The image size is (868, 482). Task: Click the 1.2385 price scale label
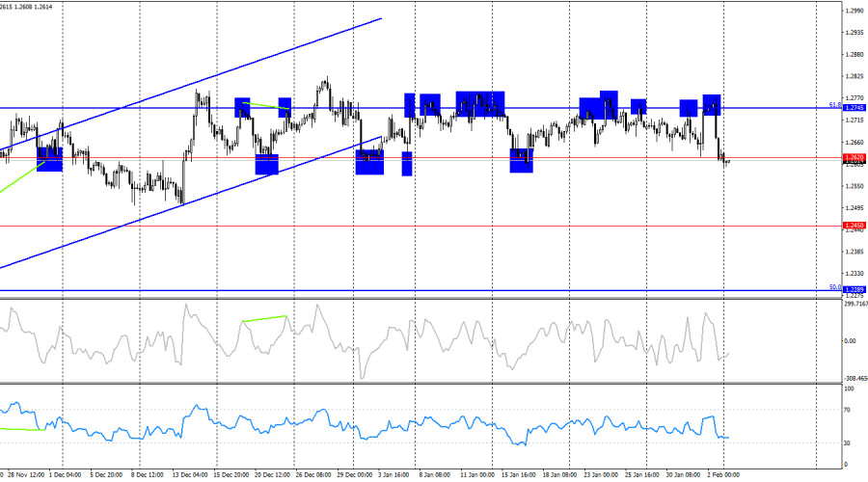(x=854, y=252)
